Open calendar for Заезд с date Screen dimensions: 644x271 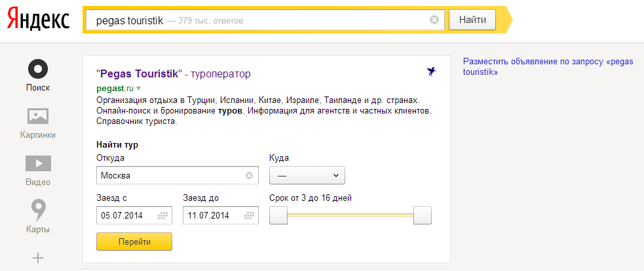point(163,215)
